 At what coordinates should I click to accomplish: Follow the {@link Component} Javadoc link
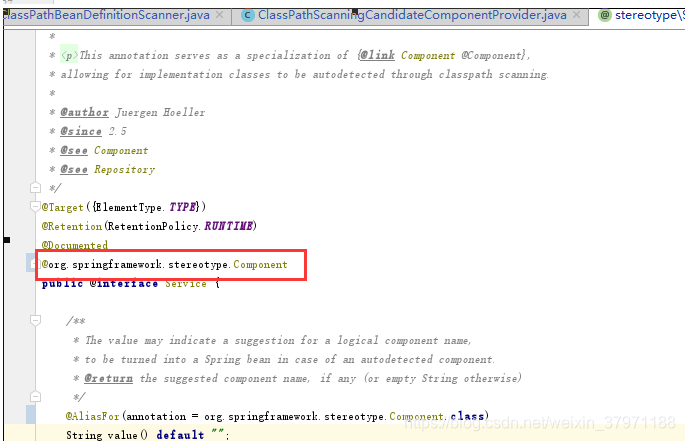[428, 56]
